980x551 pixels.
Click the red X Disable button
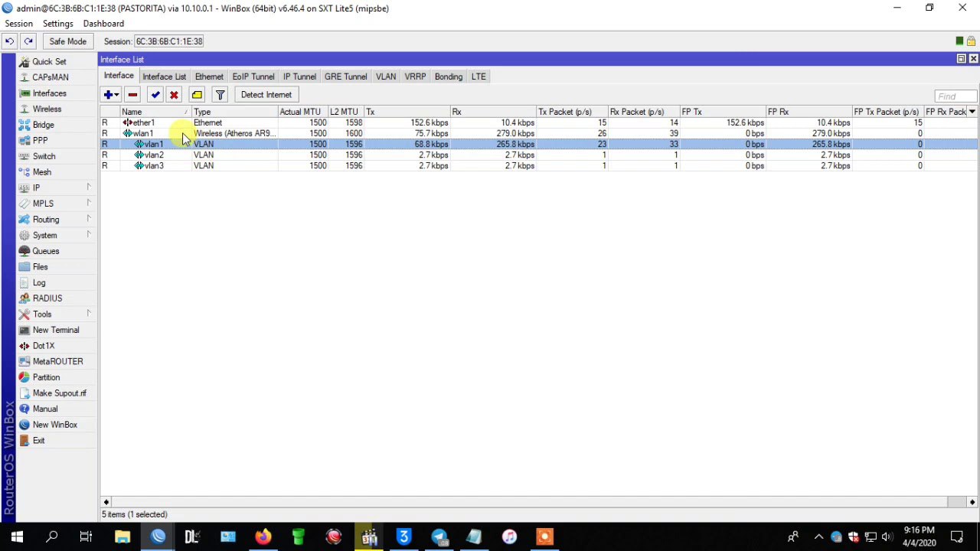(174, 95)
